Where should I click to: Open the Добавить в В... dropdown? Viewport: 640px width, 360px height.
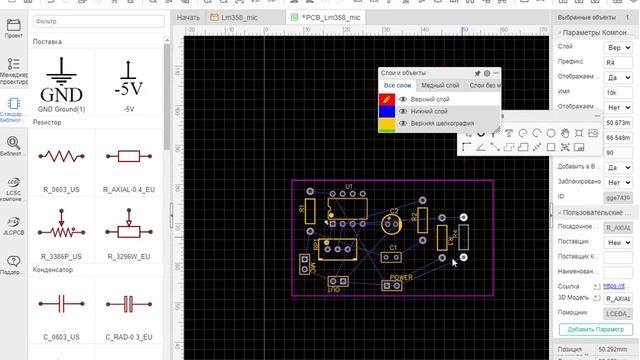click(618, 167)
